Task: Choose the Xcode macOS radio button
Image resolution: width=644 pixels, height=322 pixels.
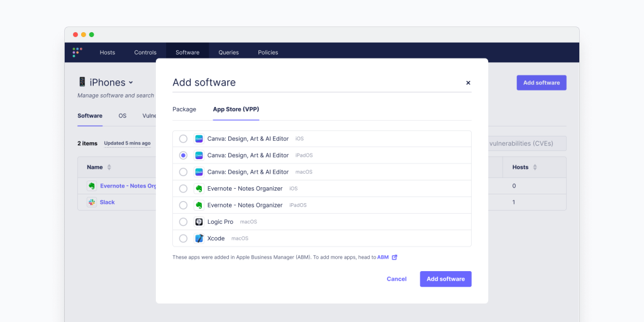Action: pyautogui.click(x=183, y=238)
